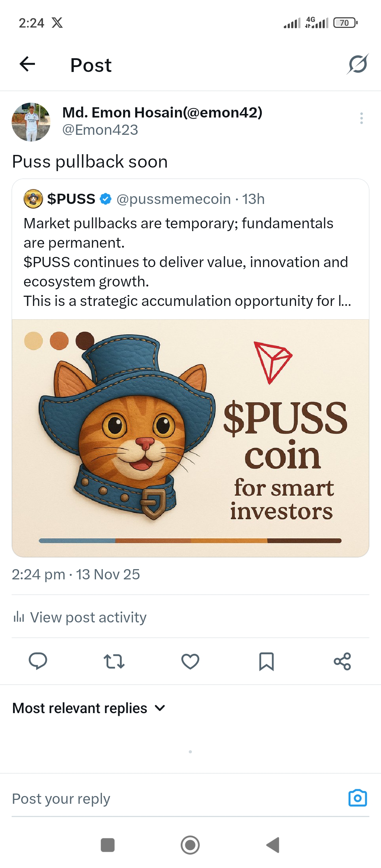Screen dimensions: 381x868
Task: Tap the back arrow
Action: [27, 64]
